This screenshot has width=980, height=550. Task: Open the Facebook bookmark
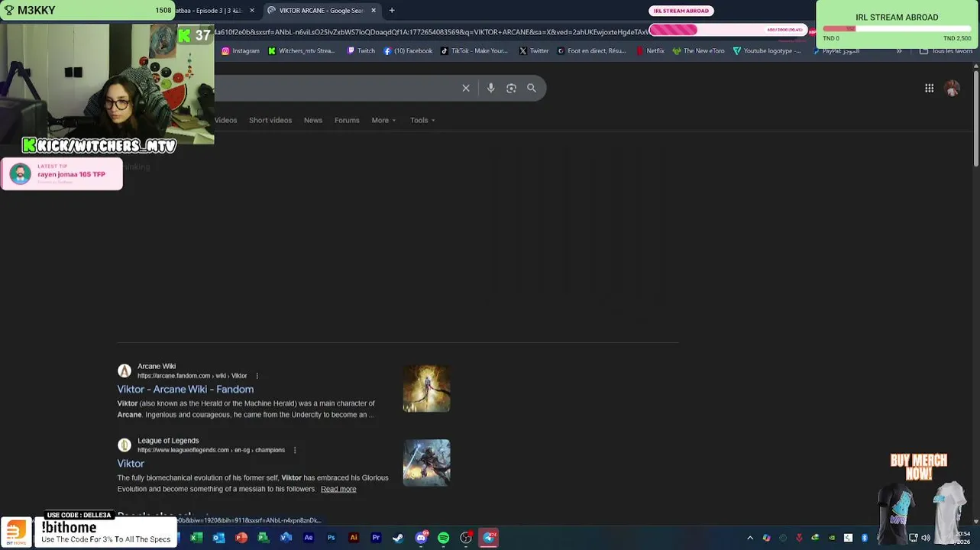[x=408, y=51]
